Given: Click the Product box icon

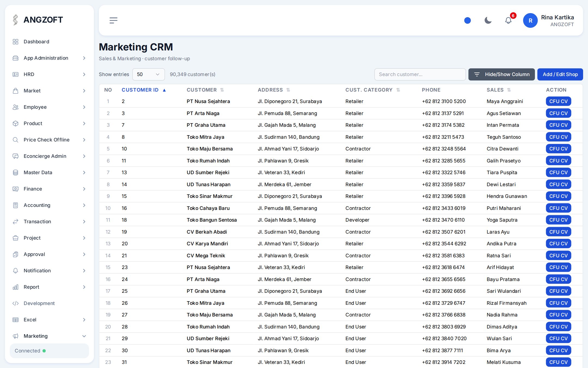Looking at the screenshot, I should (16, 123).
